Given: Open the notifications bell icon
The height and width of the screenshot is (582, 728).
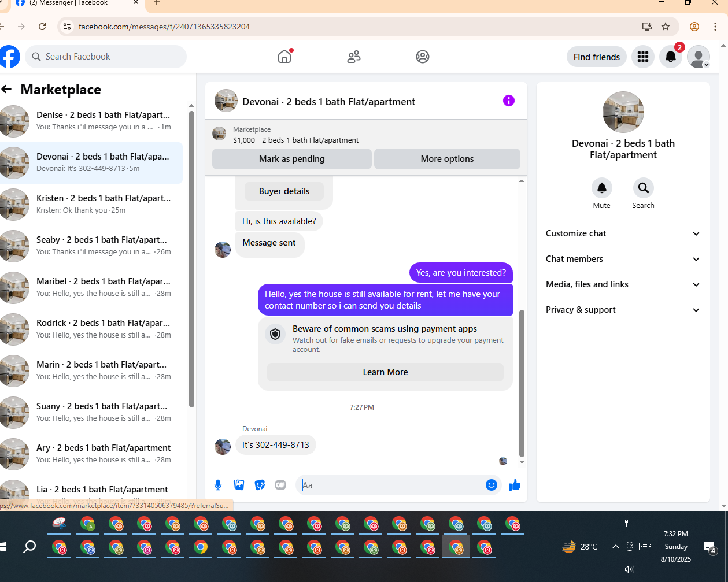Looking at the screenshot, I should click(x=671, y=57).
